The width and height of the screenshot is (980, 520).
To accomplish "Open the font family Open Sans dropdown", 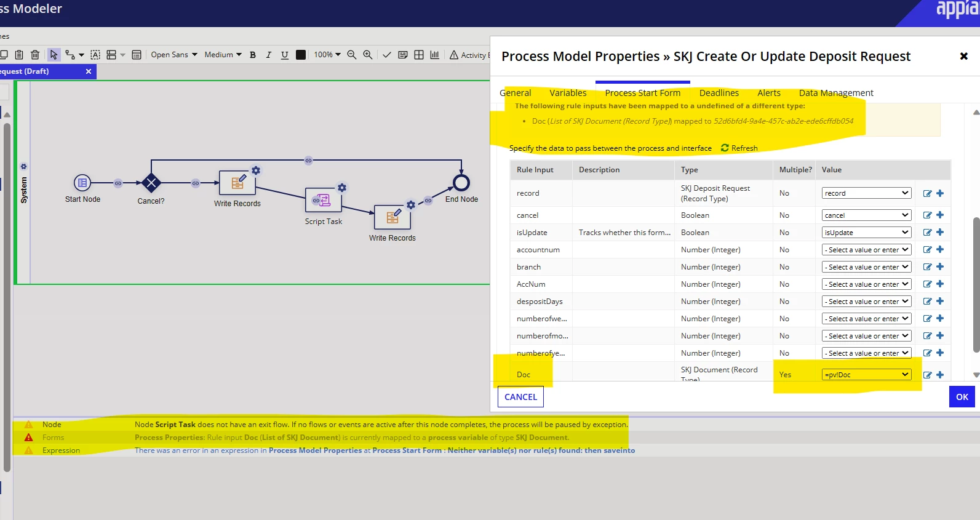I will pos(174,55).
